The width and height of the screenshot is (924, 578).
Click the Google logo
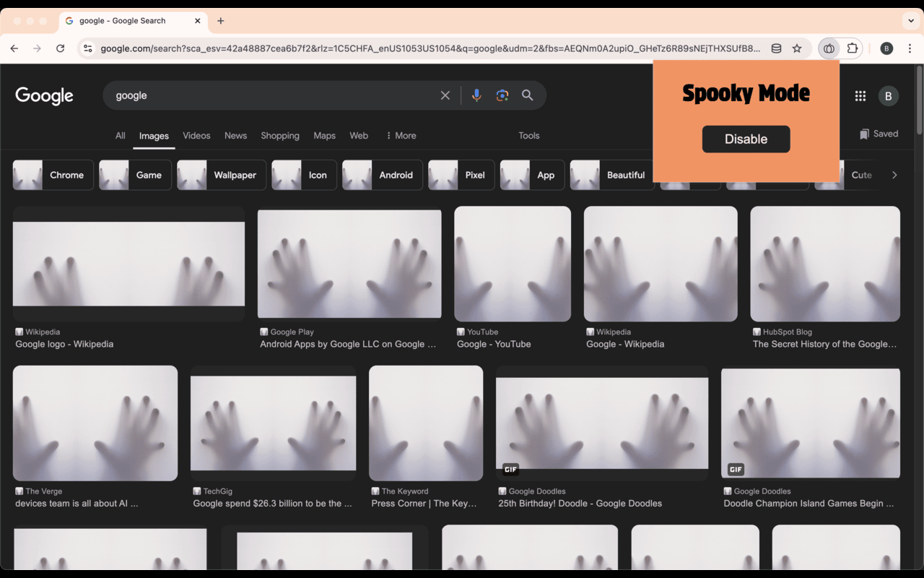(45, 95)
